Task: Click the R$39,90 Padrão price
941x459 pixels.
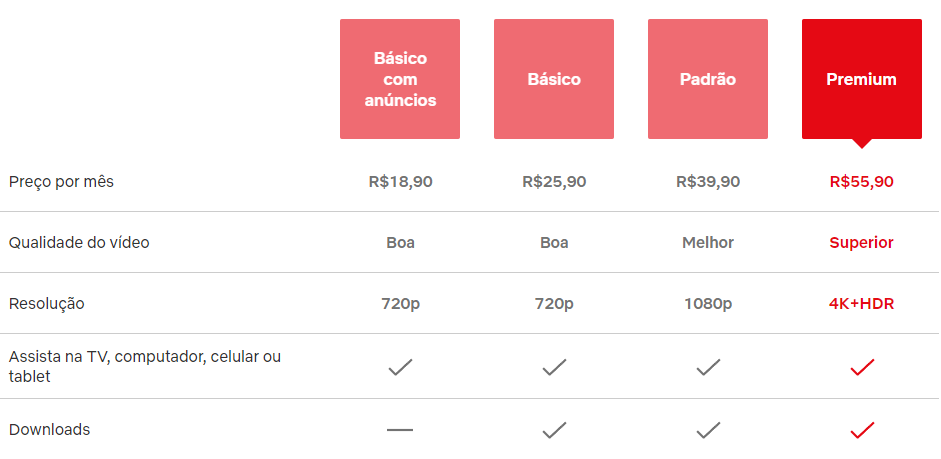Action: click(708, 182)
